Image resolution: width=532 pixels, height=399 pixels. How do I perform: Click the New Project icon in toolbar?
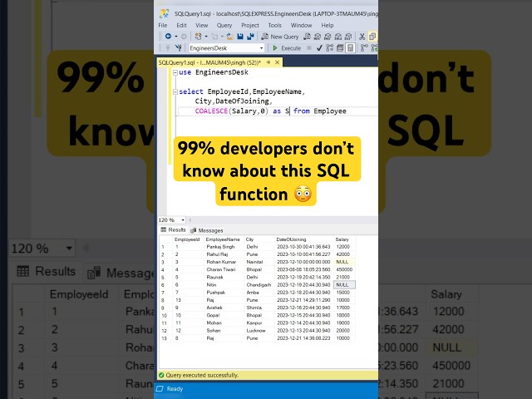pyautogui.click(x=198, y=37)
